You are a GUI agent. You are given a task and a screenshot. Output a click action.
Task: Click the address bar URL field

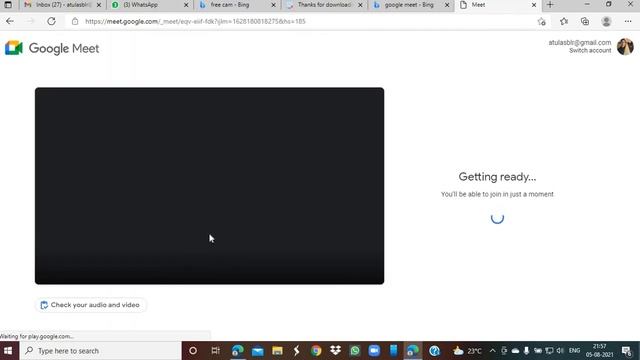pyautogui.click(x=302, y=21)
